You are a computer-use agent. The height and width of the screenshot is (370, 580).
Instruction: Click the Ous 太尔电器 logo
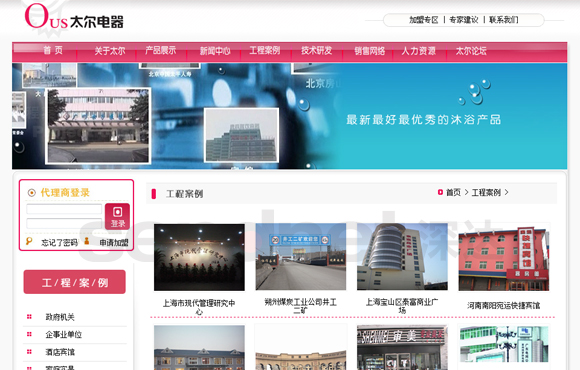pyautogui.click(x=74, y=17)
